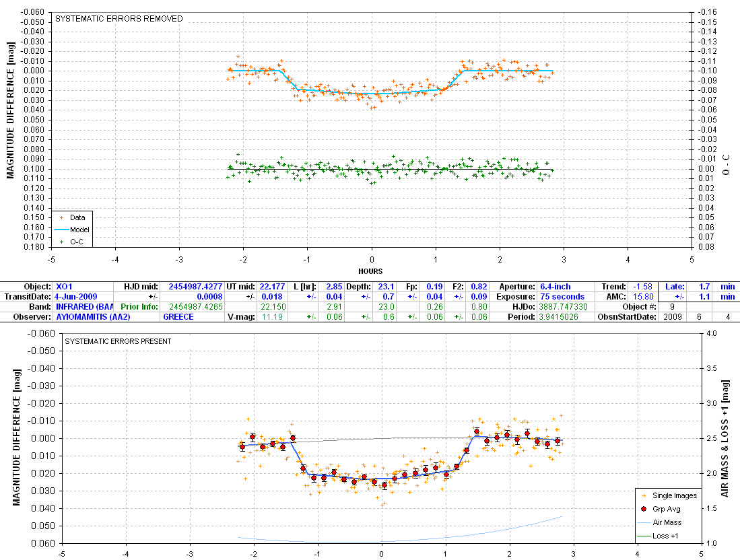Select the V-mag value "11.19"

(x=272, y=317)
